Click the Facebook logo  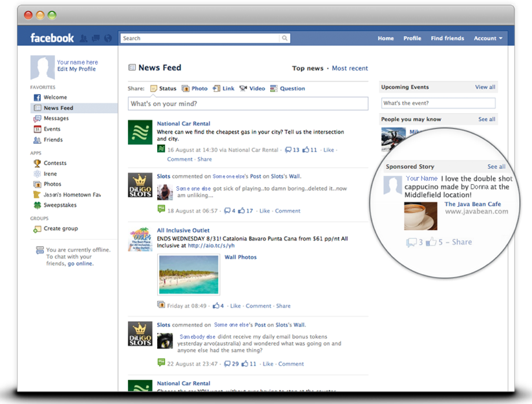pyautogui.click(x=52, y=38)
